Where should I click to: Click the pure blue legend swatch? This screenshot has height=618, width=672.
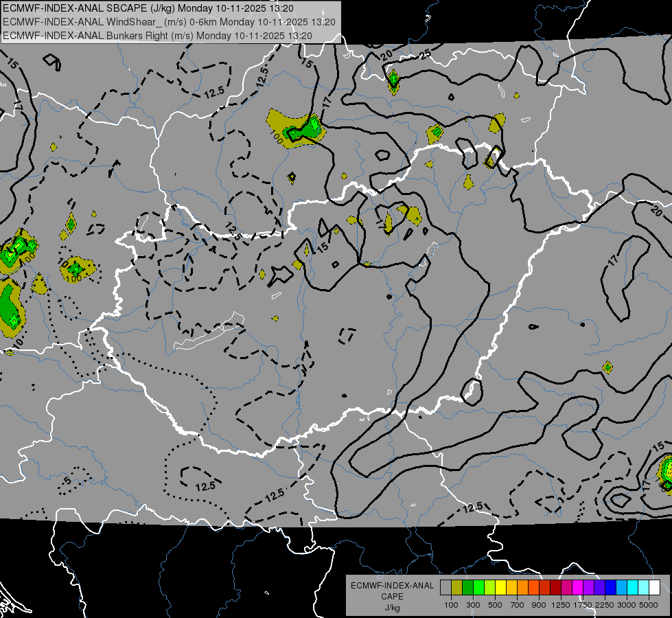[x=611, y=587]
